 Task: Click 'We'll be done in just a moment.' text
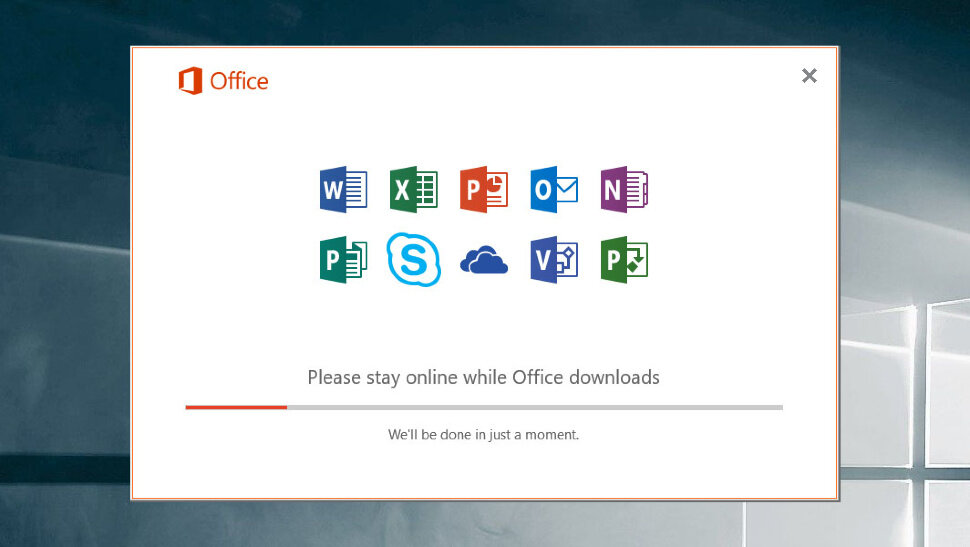(484, 434)
